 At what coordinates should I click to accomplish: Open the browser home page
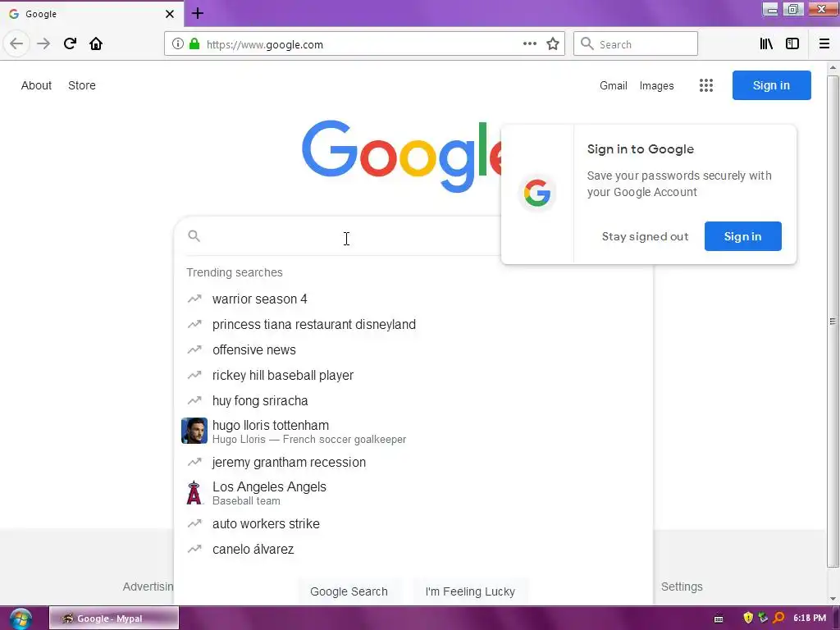click(96, 43)
